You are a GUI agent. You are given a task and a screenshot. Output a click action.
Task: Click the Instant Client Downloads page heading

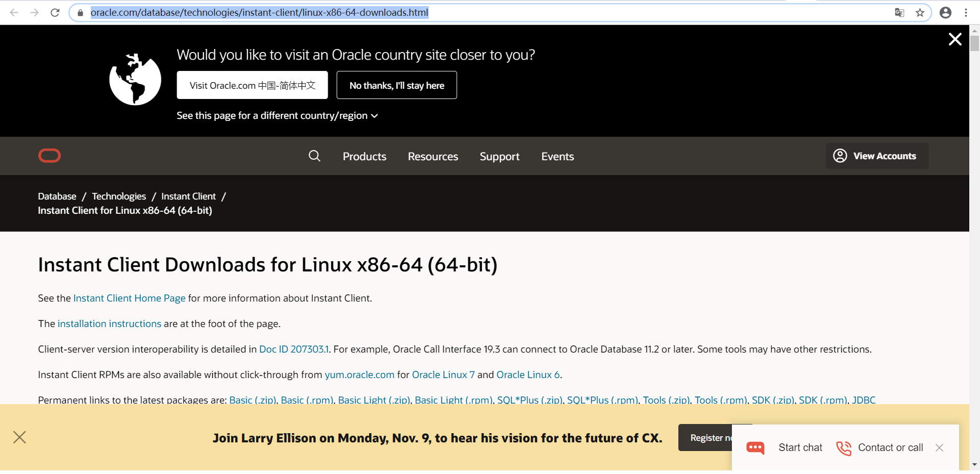pyautogui.click(x=267, y=265)
